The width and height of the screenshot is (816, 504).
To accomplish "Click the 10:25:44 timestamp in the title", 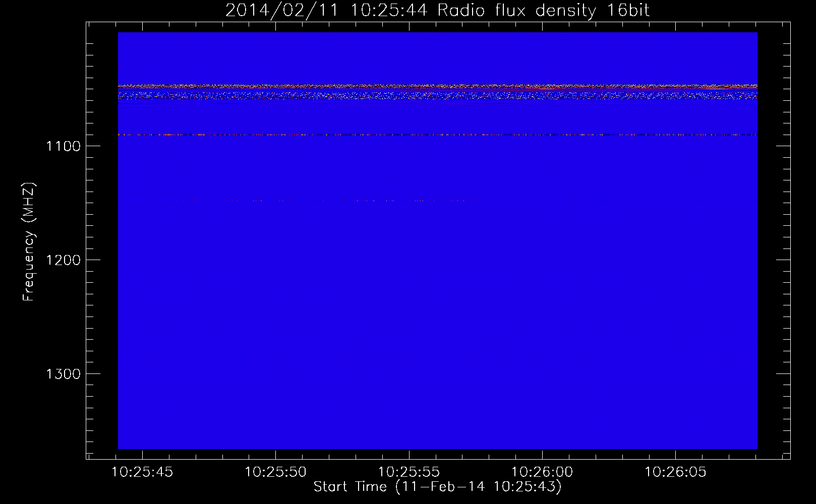I will coord(388,10).
